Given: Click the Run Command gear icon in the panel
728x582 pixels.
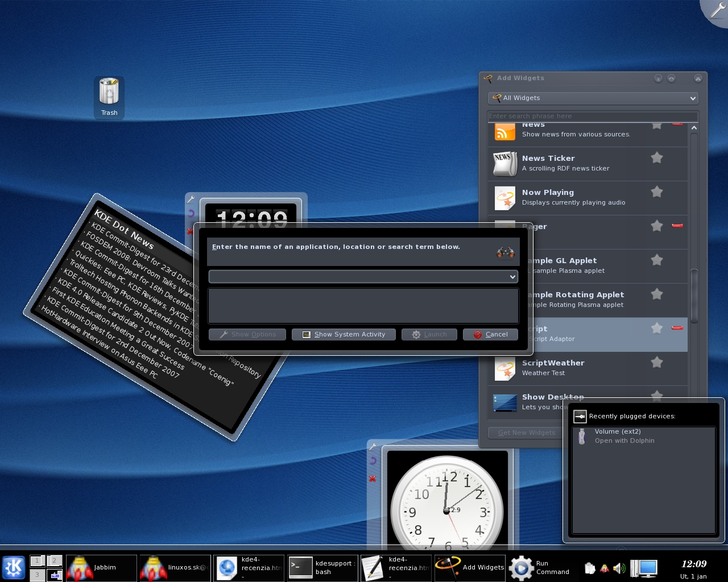Looking at the screenshot, I should 521,568.
